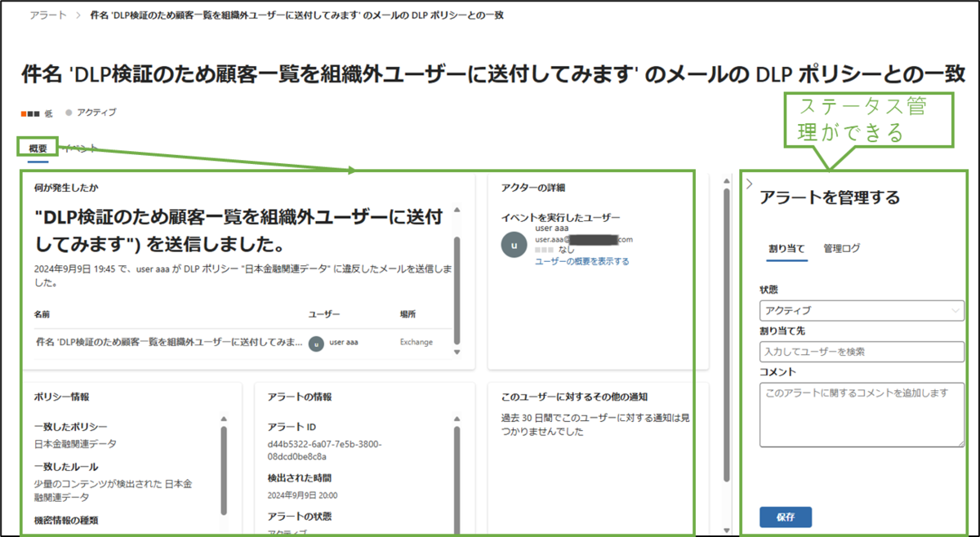Switch to the イベント tab
The width and height of the screenshot is (980, 537).
click(x=82, y=149)
